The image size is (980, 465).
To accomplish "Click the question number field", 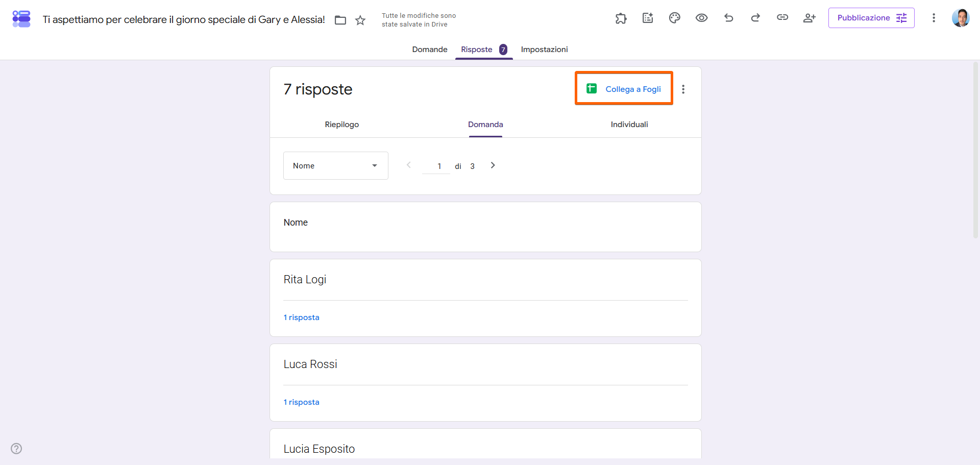I will pos(436,166).
